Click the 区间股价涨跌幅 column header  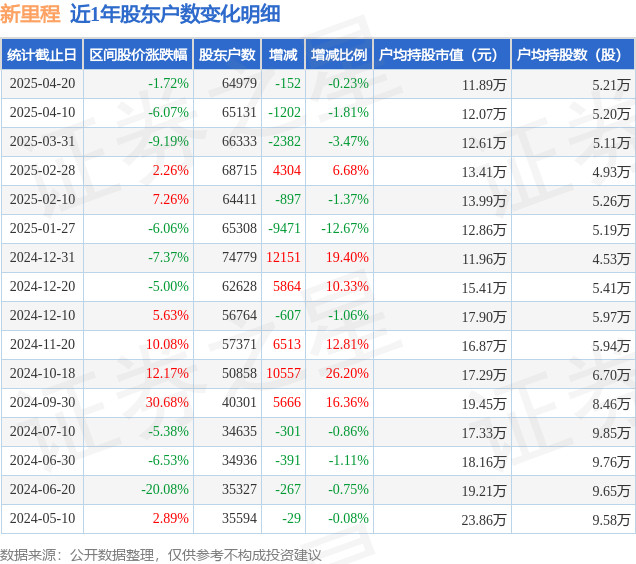138,55
